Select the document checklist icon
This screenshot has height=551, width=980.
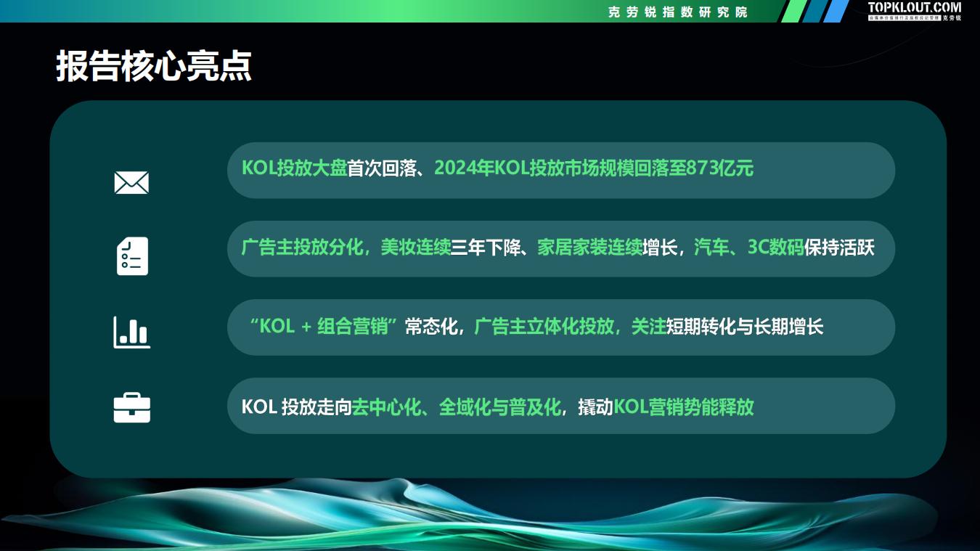(131, 256)
